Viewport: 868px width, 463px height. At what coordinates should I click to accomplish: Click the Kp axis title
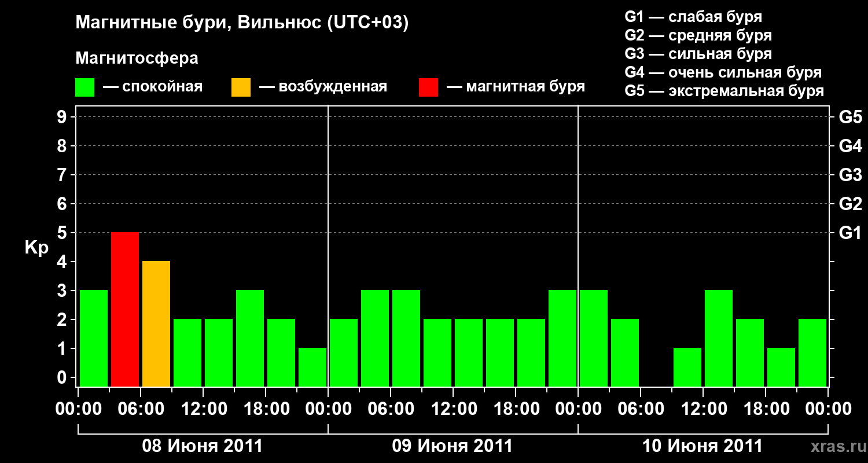pyautogui.click(x=36, y=247)
